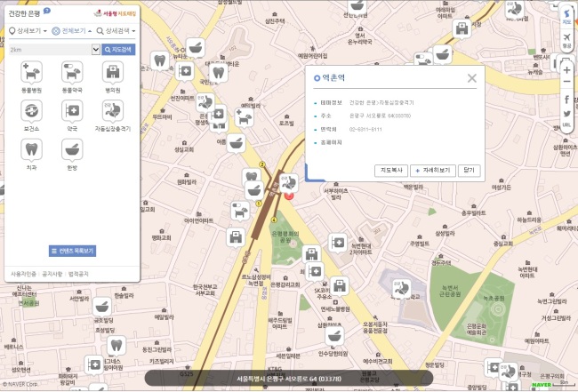This screenshot has width=578, height=392.
Task: Toggle the 병의원 clinic category icon
Action: tap(113, 72)
